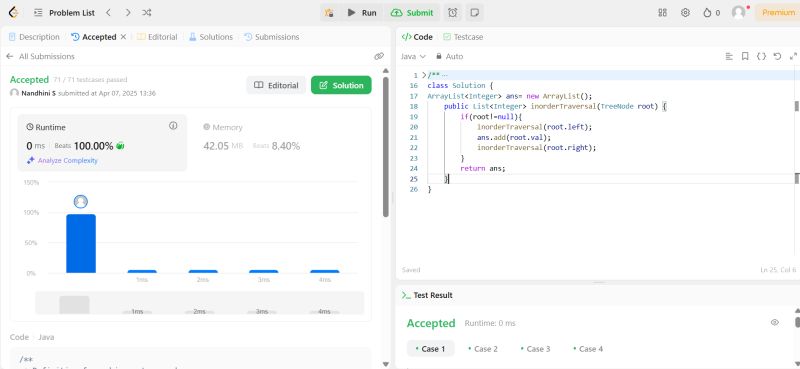The width and height of the screenshot is (800, 369).
Task: Submit the solution
Action: click(x=412, y=13)
